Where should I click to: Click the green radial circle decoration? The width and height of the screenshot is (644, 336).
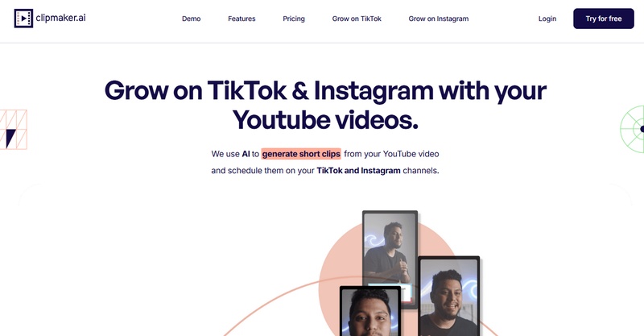[632, 129]
